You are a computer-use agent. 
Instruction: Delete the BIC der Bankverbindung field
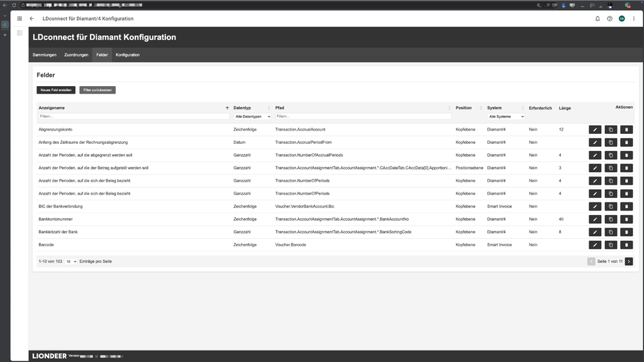(626, 206)
